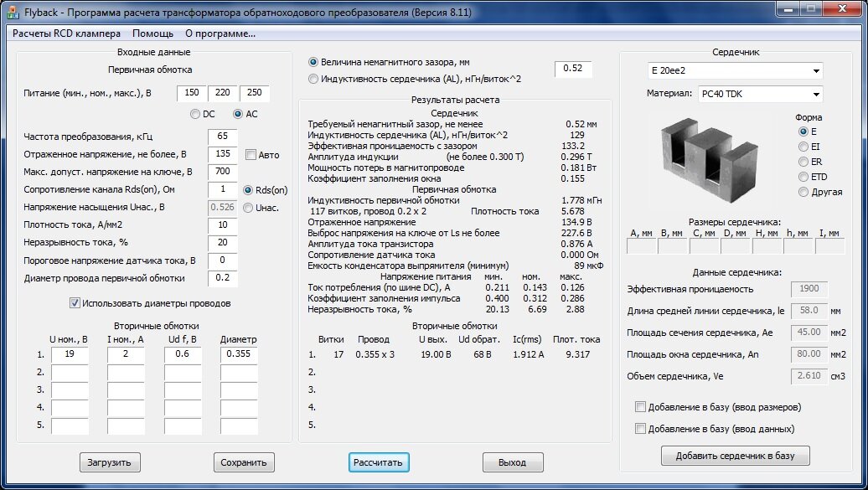Click the Загрузить button
This screenshot has height=490, width=868.
point(110,462)
